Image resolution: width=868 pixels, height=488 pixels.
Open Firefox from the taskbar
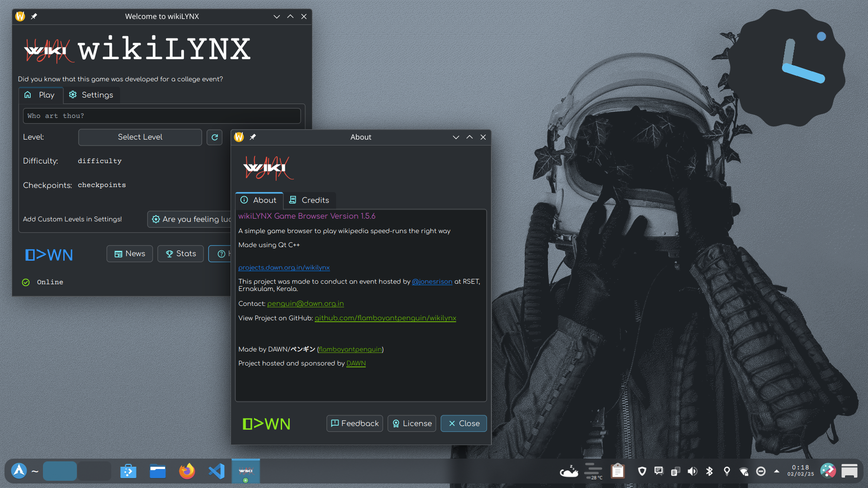coord(187,471)
